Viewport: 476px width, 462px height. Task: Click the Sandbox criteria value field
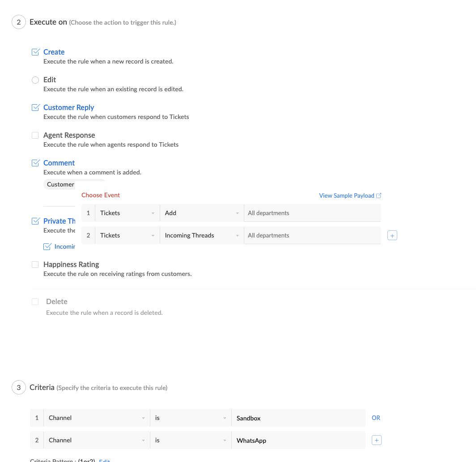click(x=298, y=418)
